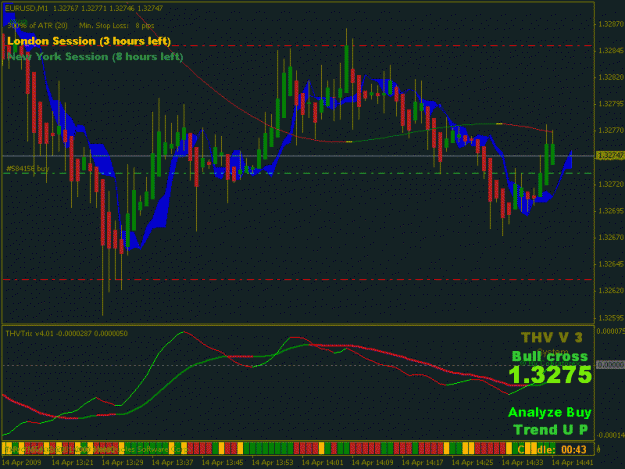The image size is (625, 469).
Task: Click the '14 Apr 14:33' time label
Action: point(523,463)
